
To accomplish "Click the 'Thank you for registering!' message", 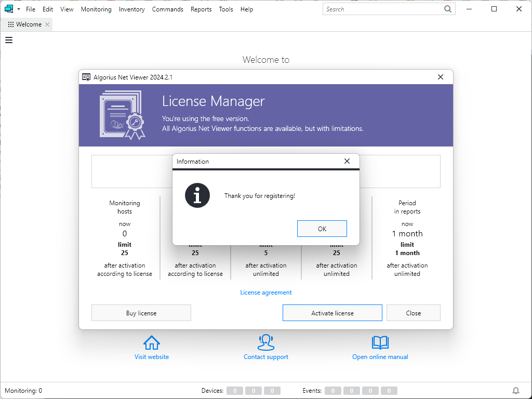I will [x=260, y=196].
